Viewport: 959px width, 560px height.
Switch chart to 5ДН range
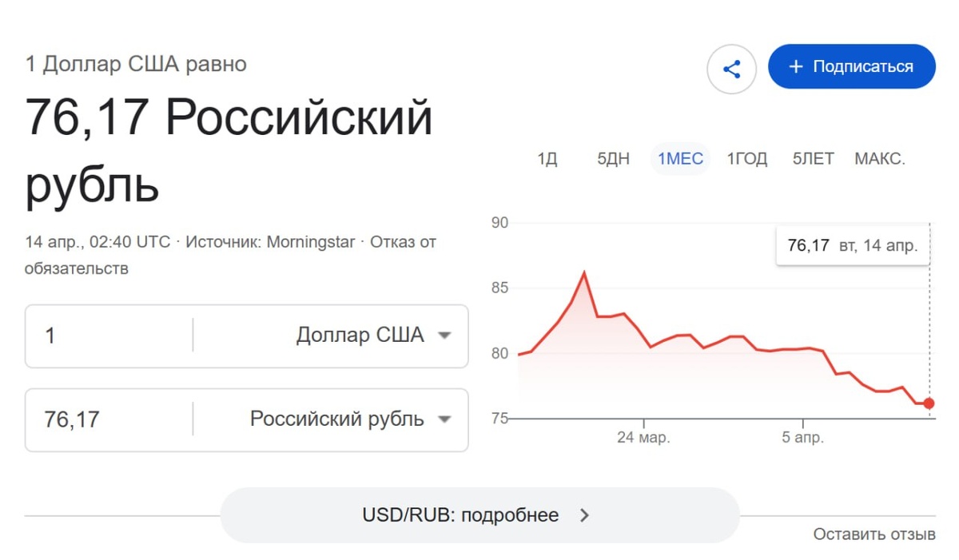613,159
